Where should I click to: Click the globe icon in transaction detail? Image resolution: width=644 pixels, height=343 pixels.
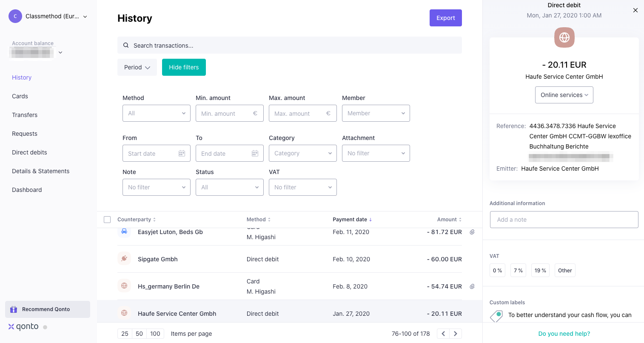[x=564, y=37]
